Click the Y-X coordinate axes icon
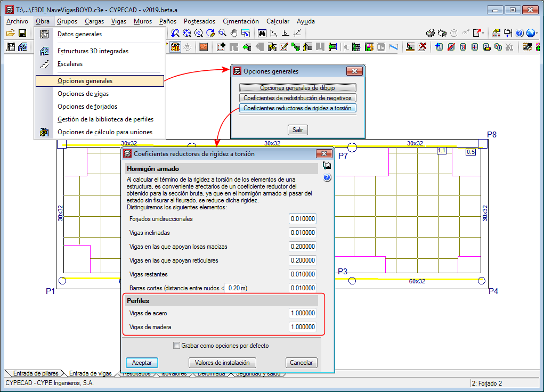This screenshot has width=544, height=392. (x=274, y=34)
